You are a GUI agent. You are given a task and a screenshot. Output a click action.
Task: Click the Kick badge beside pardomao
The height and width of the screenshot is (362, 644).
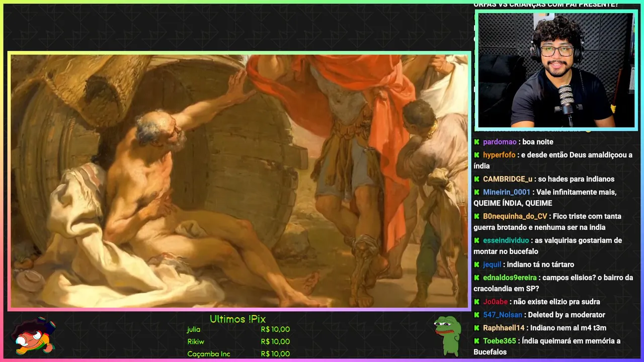tap(476, 142)
